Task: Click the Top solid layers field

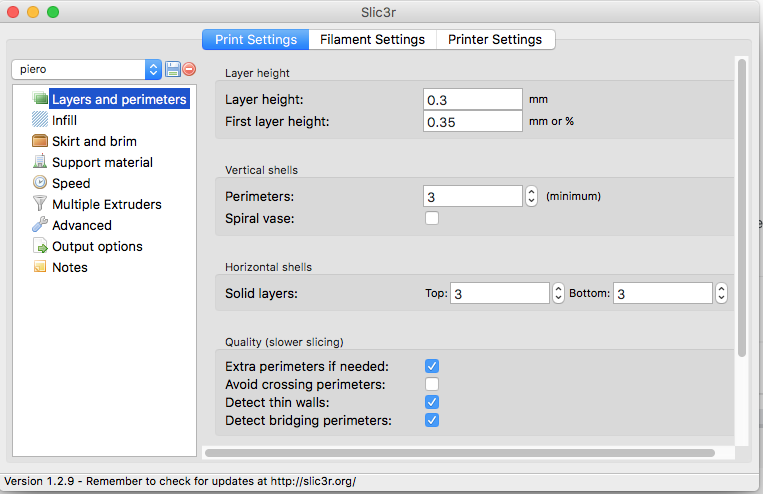Action: pos(500,293)
